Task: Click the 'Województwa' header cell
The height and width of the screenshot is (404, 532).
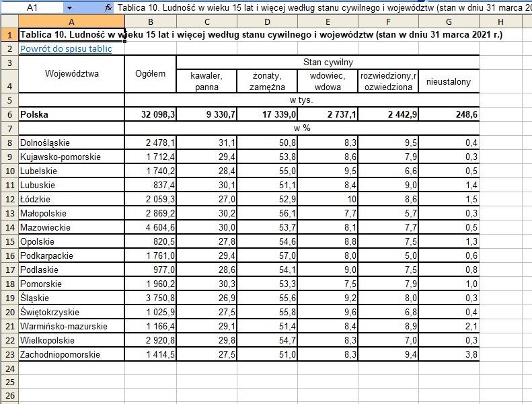Action: (x=71, y=74)
